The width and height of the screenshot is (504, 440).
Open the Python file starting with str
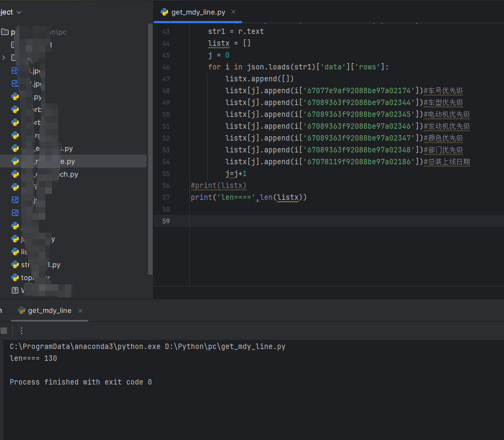pyautogui.click(x=40, y=265)
